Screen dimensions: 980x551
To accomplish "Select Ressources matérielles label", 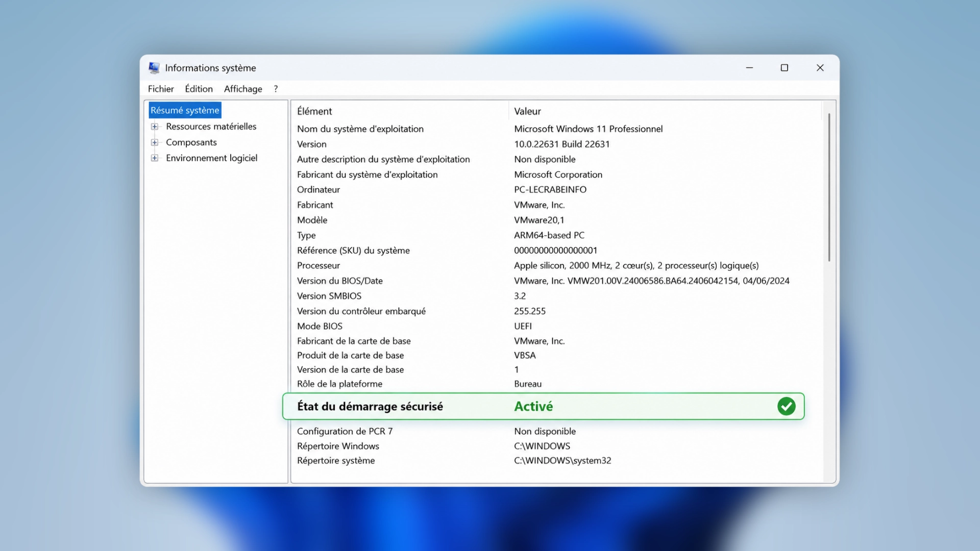I will (x=211, y=127).
